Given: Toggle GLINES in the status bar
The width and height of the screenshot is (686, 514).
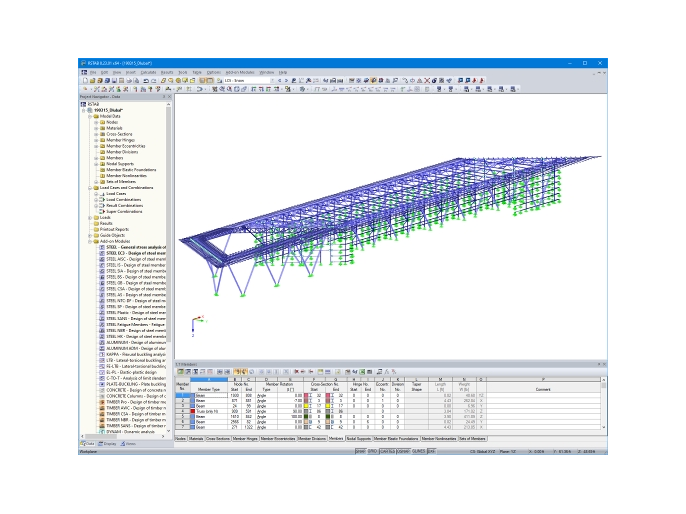Looking at the screenshot, I should pos(418,451).
